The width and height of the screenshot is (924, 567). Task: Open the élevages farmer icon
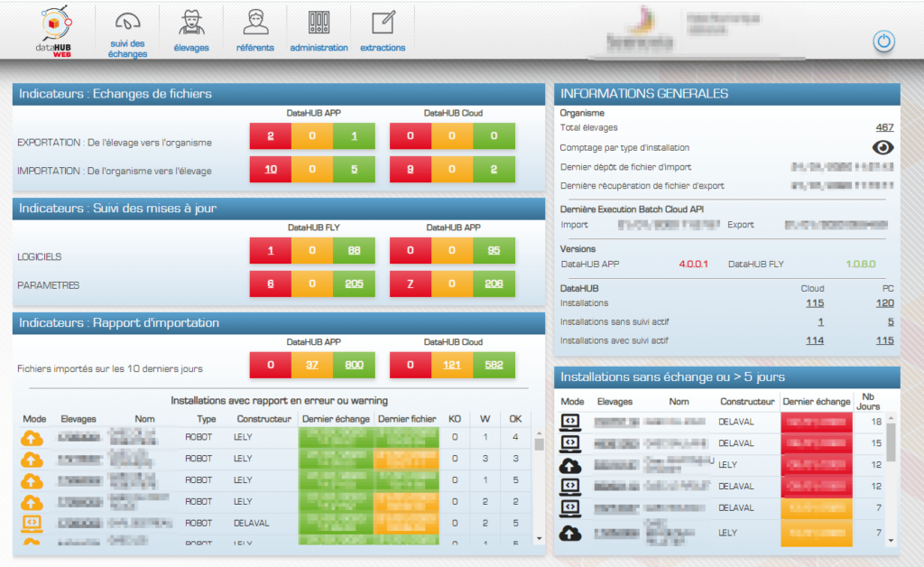click(191, 23)
